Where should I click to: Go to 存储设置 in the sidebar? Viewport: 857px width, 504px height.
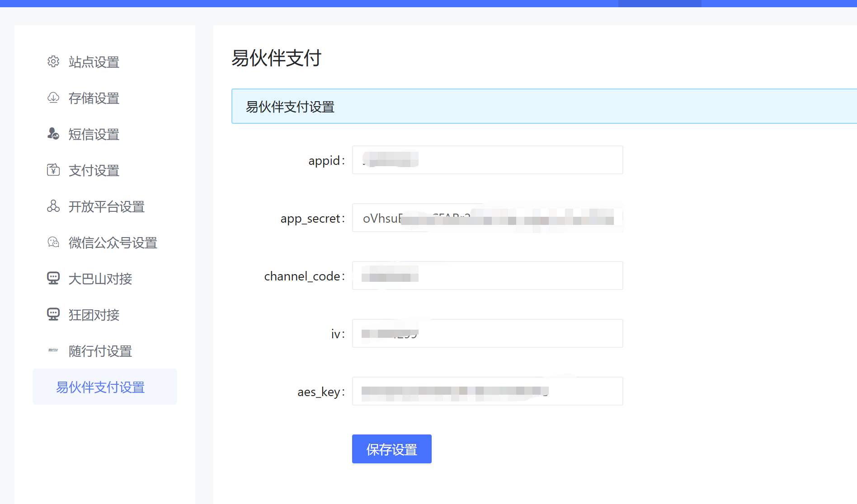94,98
